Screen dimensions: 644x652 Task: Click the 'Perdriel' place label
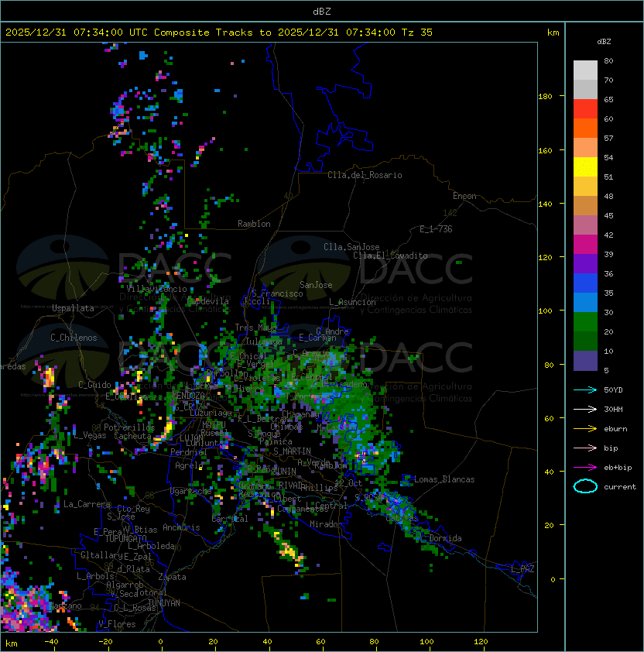(x=189, y=451)
